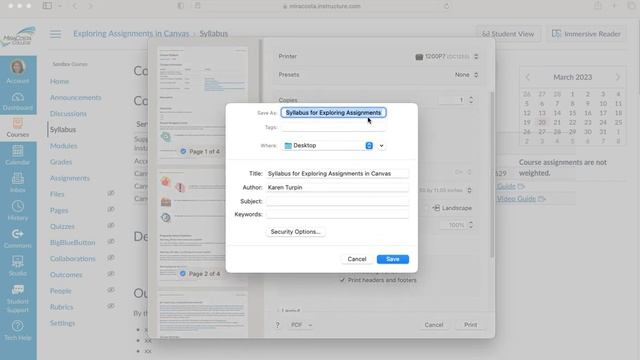The image size is (640, 360).
Task: Open Files in course navigation
Action: click(x=57, y=194)
